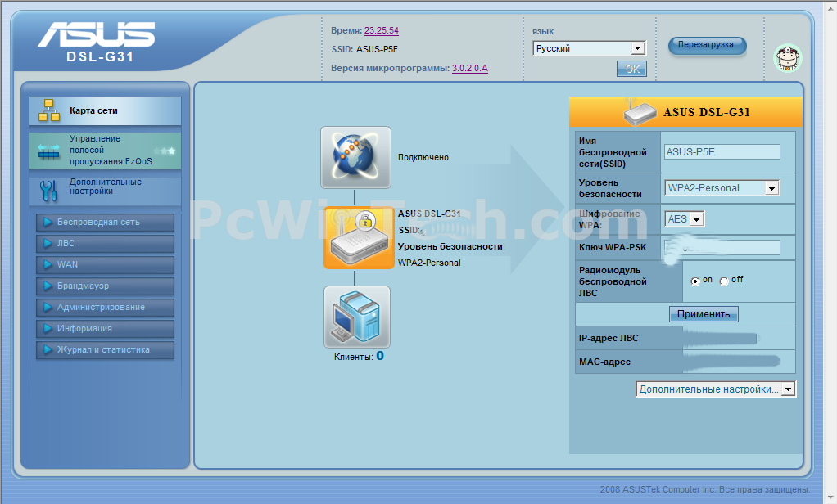The image size is (837, 504).
Task: Click firmware version link 3.0.2.0.A
Action: click(x=470, y=68)
